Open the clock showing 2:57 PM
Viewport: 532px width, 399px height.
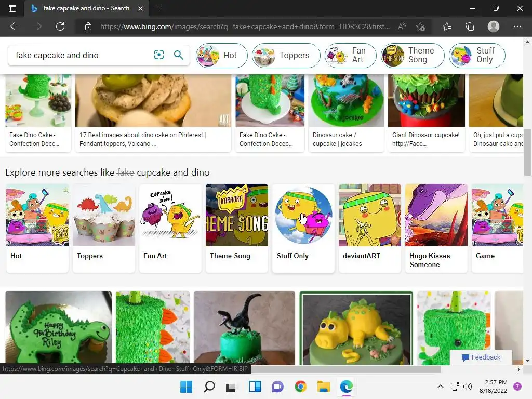[x=494, y=387]
